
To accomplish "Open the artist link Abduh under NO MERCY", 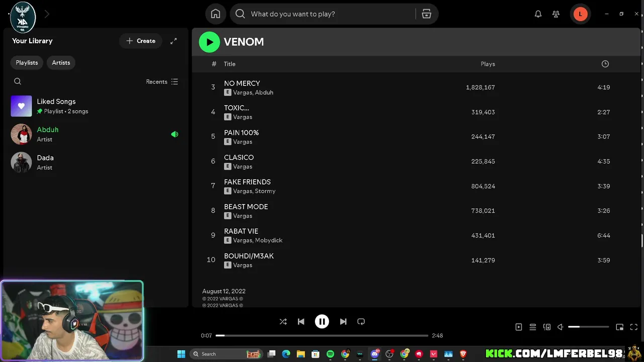I will (x=264, y=93).
